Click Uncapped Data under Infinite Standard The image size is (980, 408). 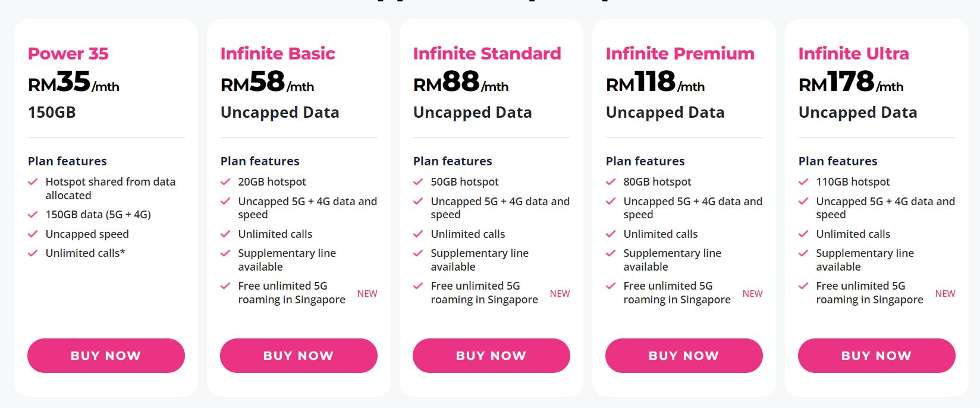point(472,112)
